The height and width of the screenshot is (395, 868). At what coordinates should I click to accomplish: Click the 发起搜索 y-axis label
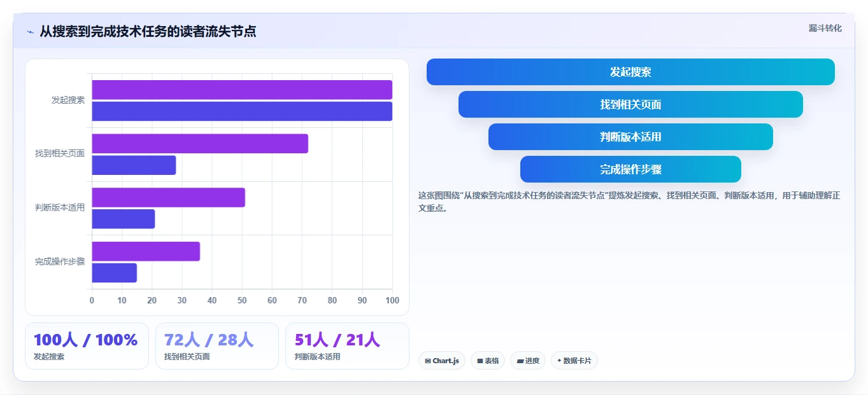tap(68, 100)
